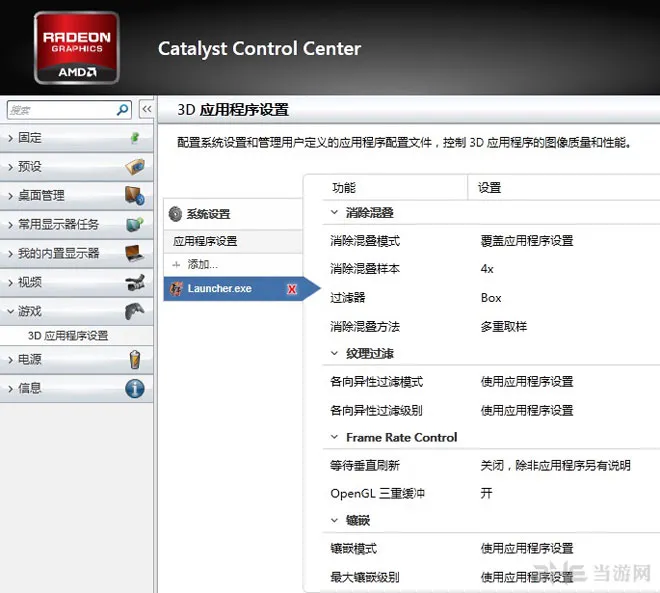The width and height of the screenshot is (660, 593).
Task: Click the desktop management icon beside 桌面管理
Action: pos(135,196)
